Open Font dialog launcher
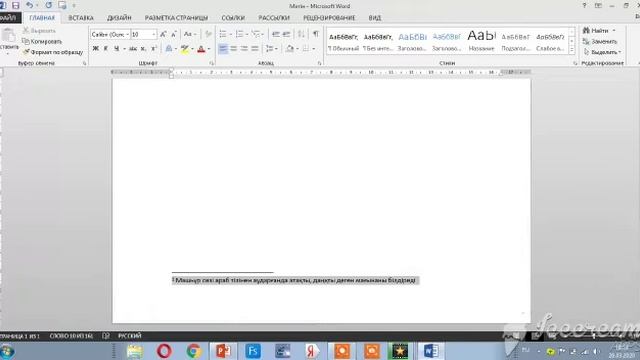This screenshot has width=640, height=360. point(211,63)
